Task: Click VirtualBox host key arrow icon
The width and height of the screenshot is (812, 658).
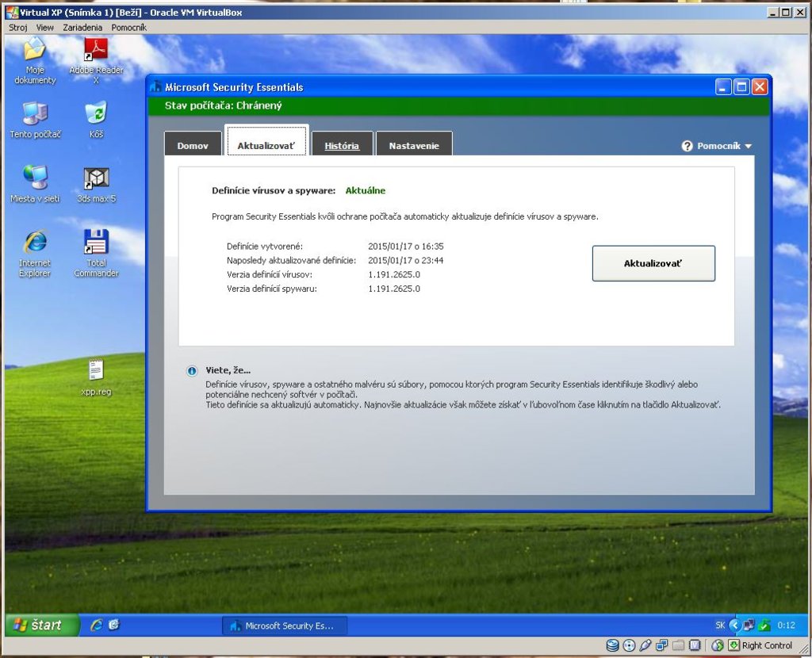Action: point(733,645)
